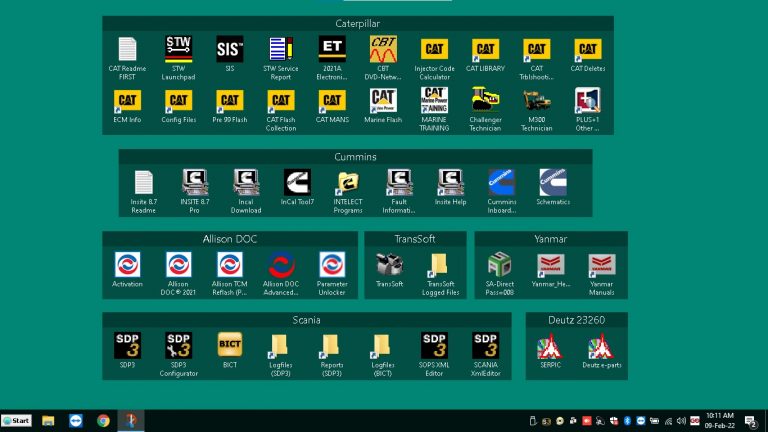Open Chrome from the taskbar
768x432 pixels.
click(103, 421)
